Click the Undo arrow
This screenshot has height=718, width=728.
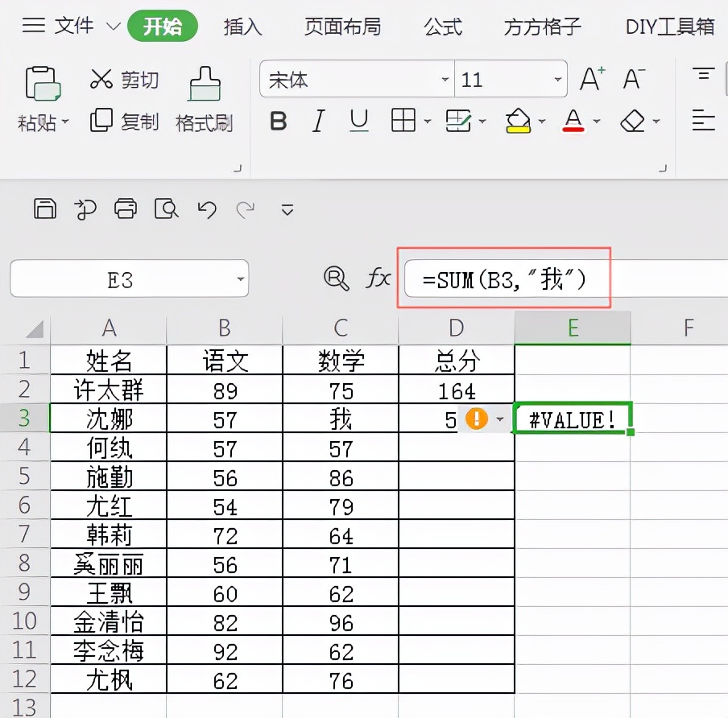(207, 209)
